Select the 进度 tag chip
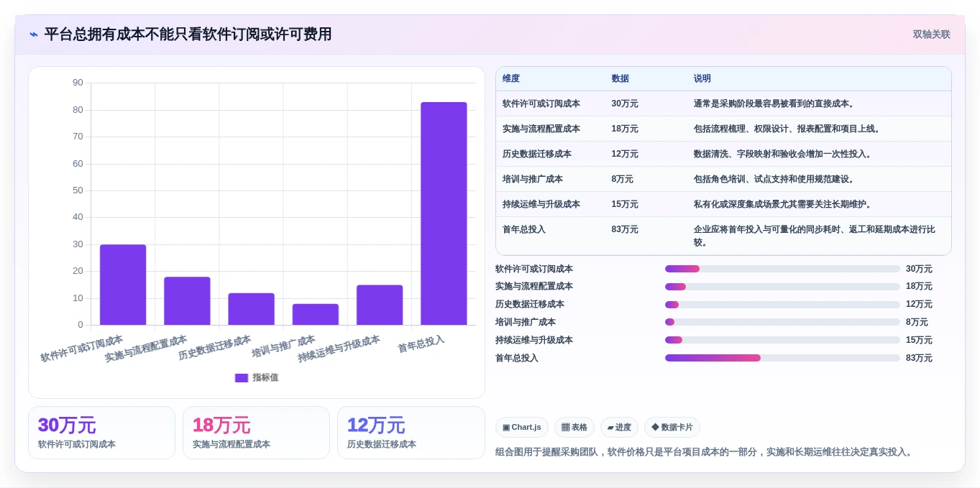The image size is (980, 488). (x=619, y=428)
